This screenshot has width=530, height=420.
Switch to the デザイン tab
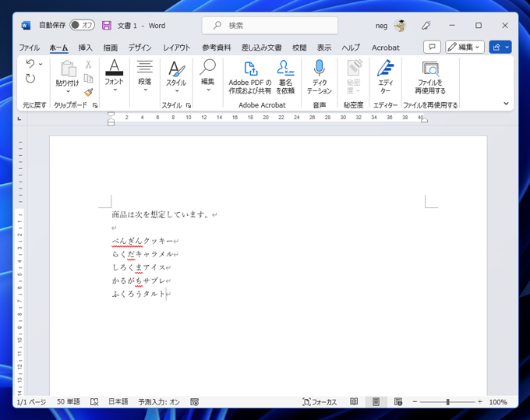140,48
